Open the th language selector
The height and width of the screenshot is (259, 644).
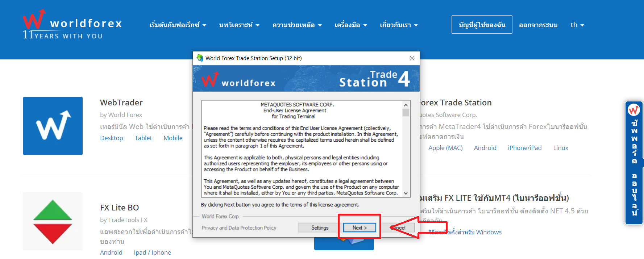pos(577,25)
